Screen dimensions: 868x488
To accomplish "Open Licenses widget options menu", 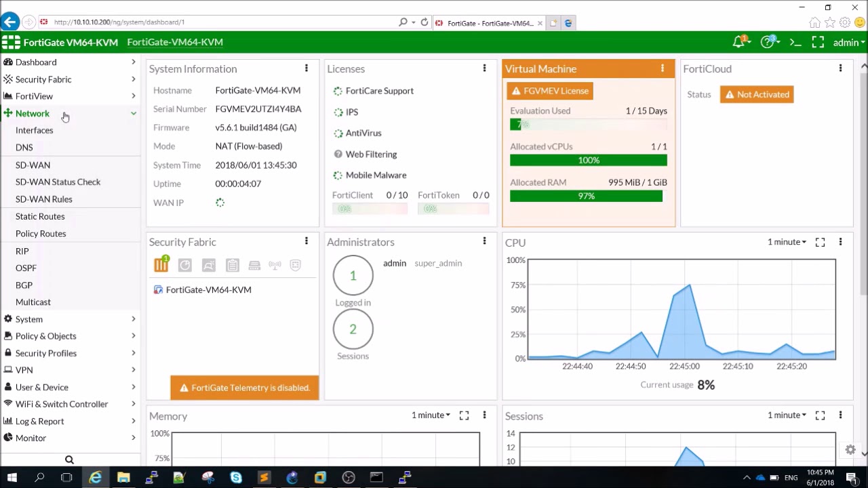I will pos(484,68).
